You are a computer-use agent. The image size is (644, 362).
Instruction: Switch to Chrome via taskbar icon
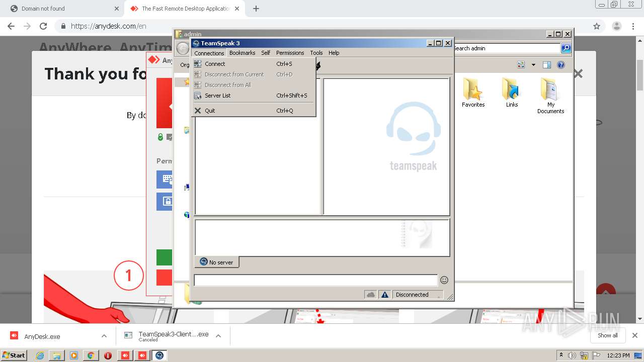pyautogui.click(x=91, y=355)
